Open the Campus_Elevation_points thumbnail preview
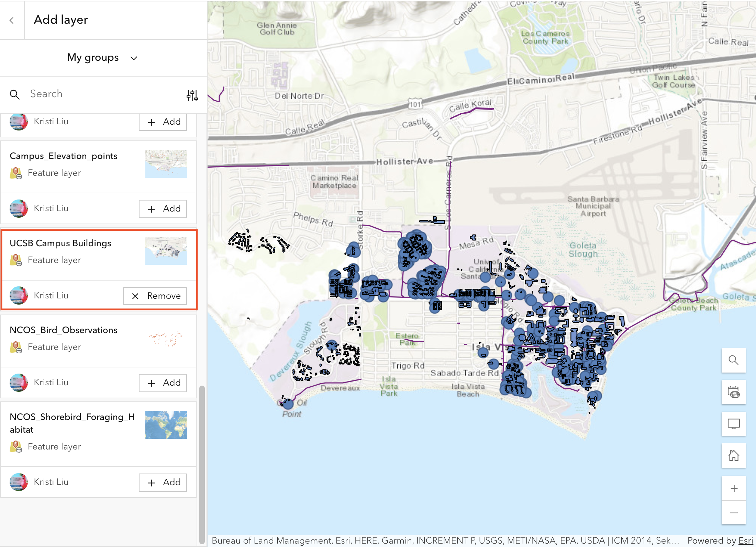This screenshot has width=756, height=547. [166, 164]
